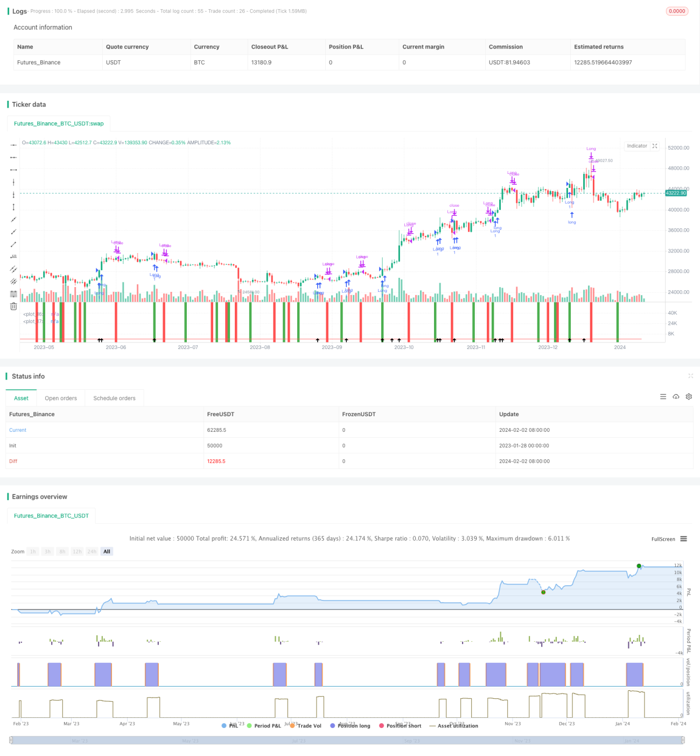Screen dimensions: 700x756
Task: Set zoom range to 24h
Action: pyautogui.click(x=92, y=551)
